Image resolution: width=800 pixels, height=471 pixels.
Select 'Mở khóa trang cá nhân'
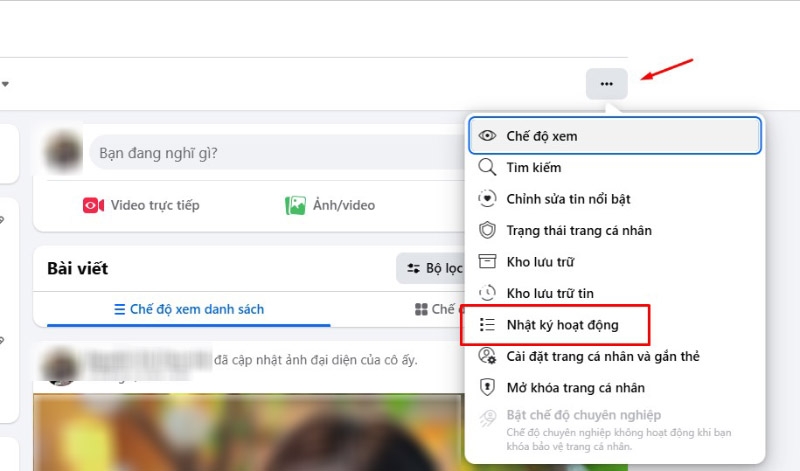tap(615, 387)
